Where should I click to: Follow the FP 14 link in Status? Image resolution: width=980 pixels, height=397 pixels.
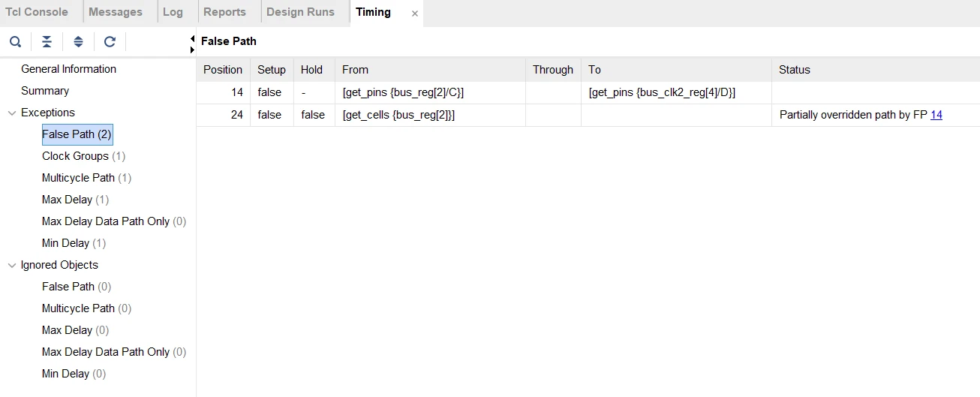click(x=936, y=115)
